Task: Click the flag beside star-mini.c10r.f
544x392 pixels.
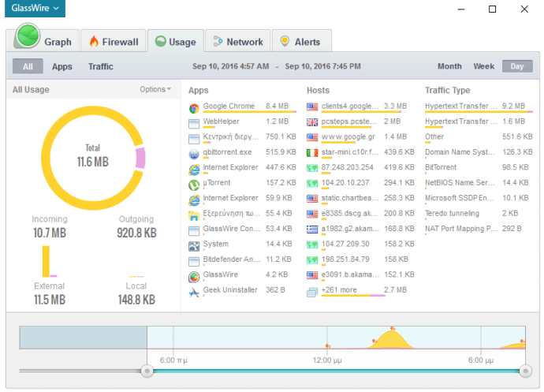Action: [312, 153]
